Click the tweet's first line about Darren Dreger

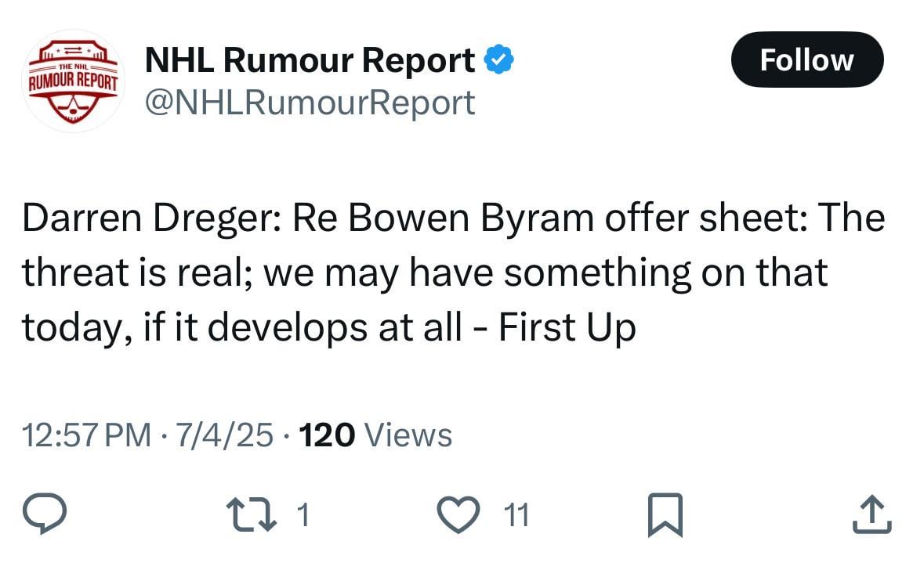[452, 220]
